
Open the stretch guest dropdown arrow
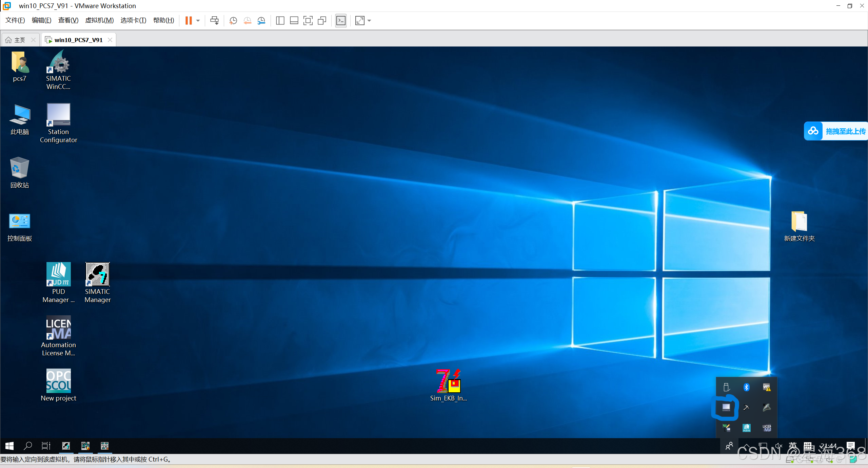point(370,21)
